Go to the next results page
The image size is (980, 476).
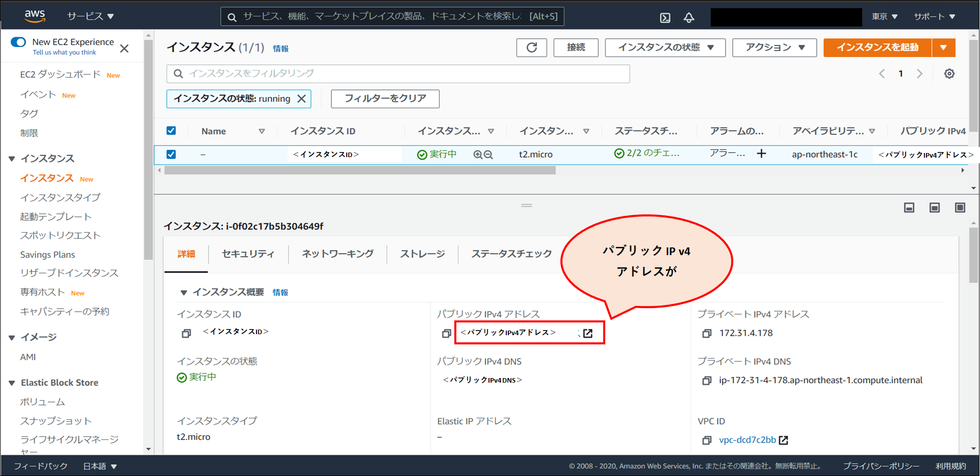[x=919, y=73]
